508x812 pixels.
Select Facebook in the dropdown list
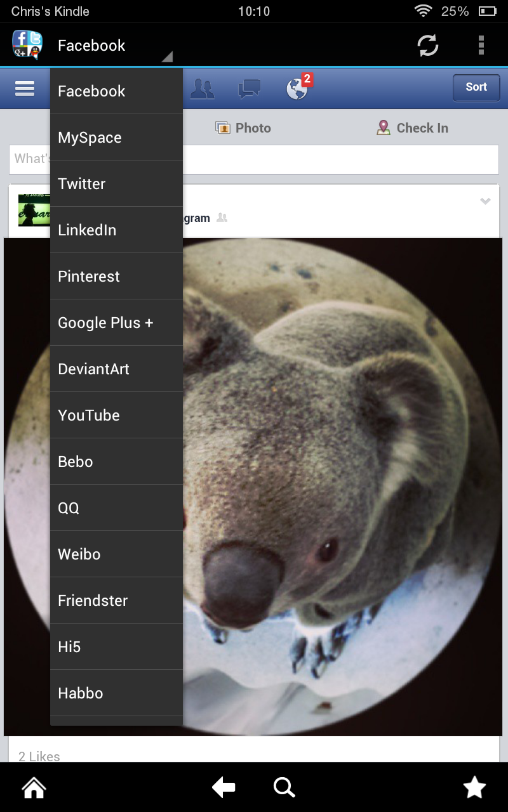(x=116, y=91)
